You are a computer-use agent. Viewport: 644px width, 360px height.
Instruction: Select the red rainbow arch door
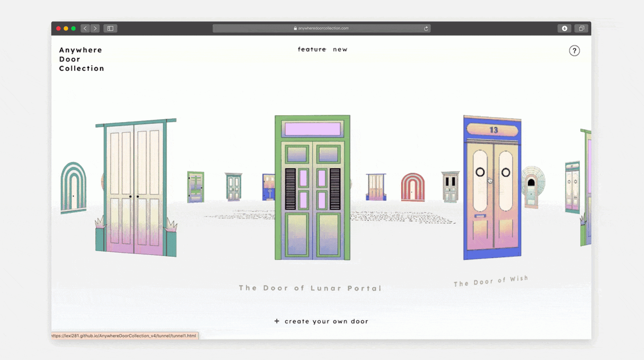[x=413, y=187]
